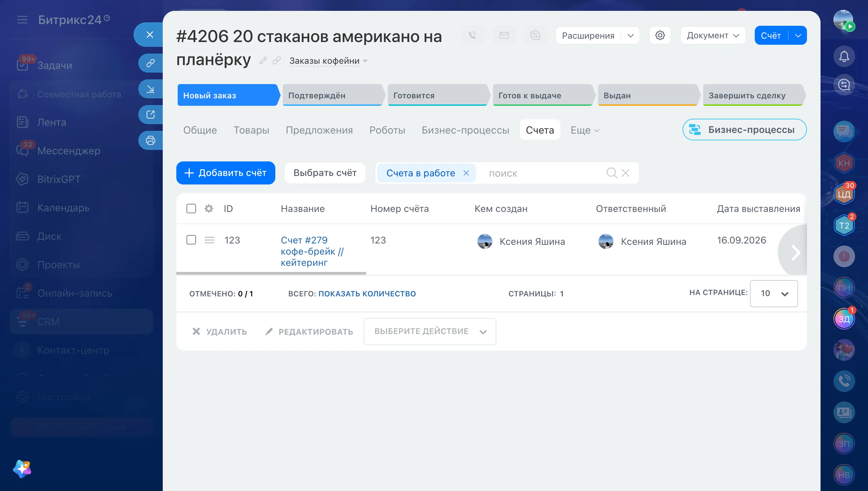Click the copy link side button
This screenshot has height=491, width=868.
pyautogui.click(x=151, y=63)
